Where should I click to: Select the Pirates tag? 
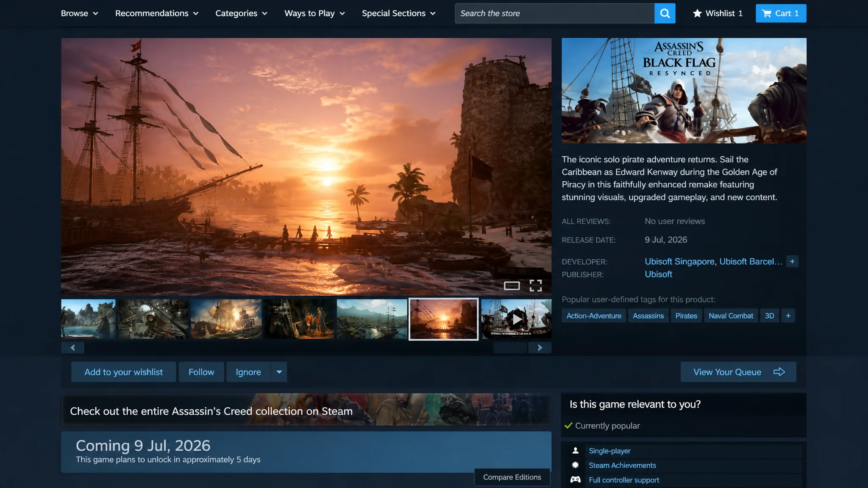(686, 316)
